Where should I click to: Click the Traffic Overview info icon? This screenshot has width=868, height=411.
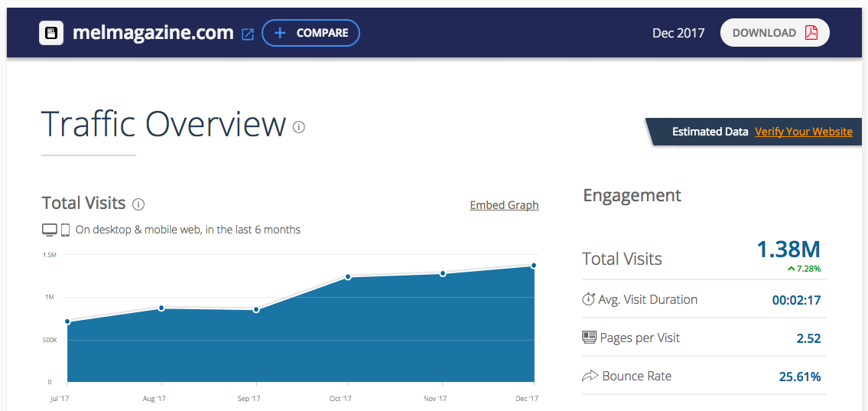299,127
